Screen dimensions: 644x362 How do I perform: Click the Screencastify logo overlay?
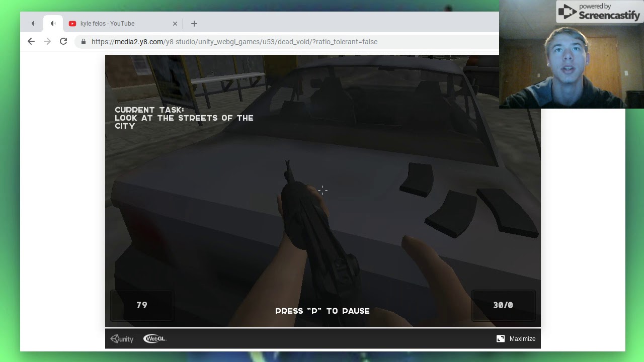pyautogui.click(x=599, y=12)
